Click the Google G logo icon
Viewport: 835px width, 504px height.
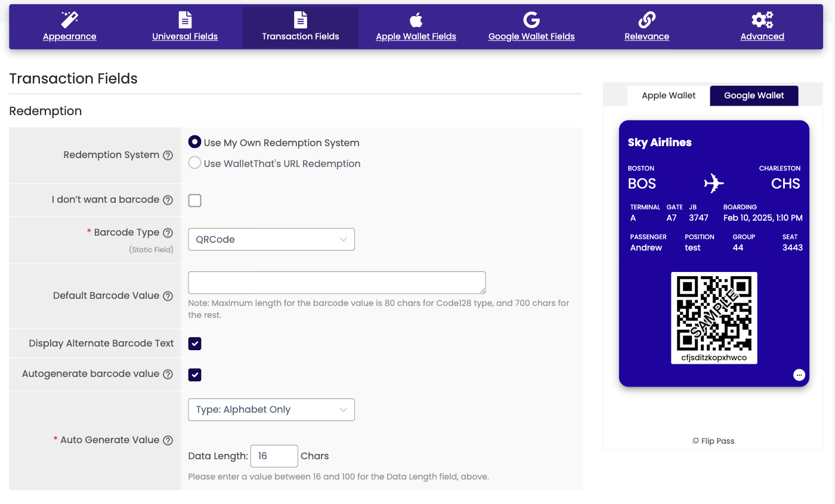click(531, 20)
